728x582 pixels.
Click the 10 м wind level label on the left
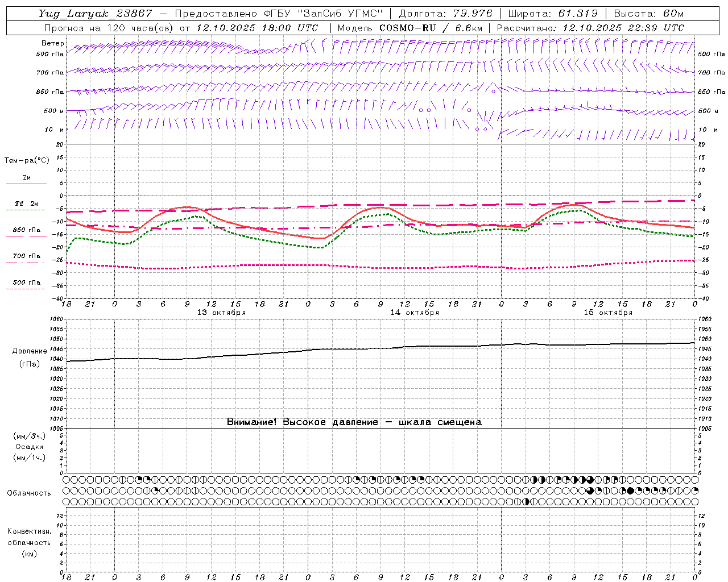tap(54, 130)
